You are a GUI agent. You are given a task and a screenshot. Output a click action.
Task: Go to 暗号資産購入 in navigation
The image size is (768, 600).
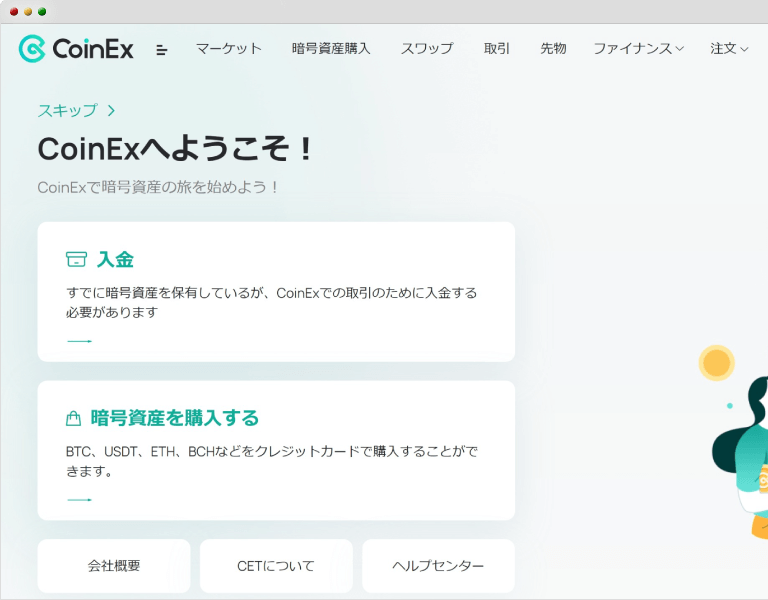tap(331, 48)
